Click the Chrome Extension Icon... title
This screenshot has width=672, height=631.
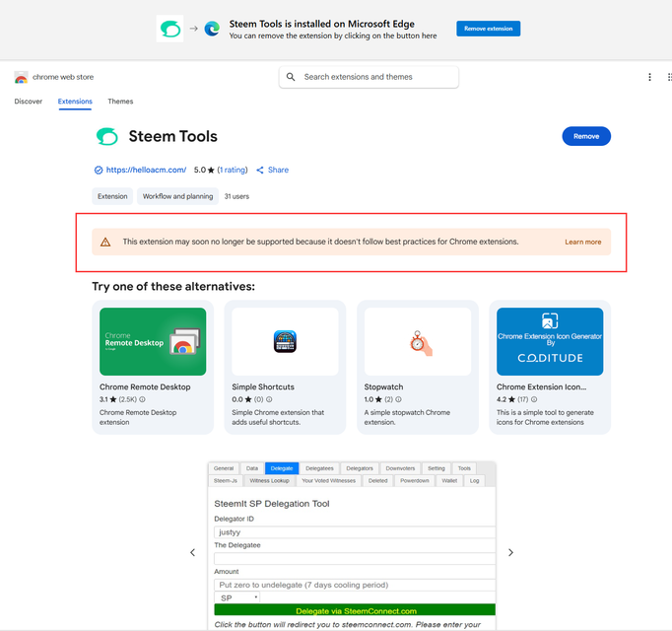click(x=541, y=386)
